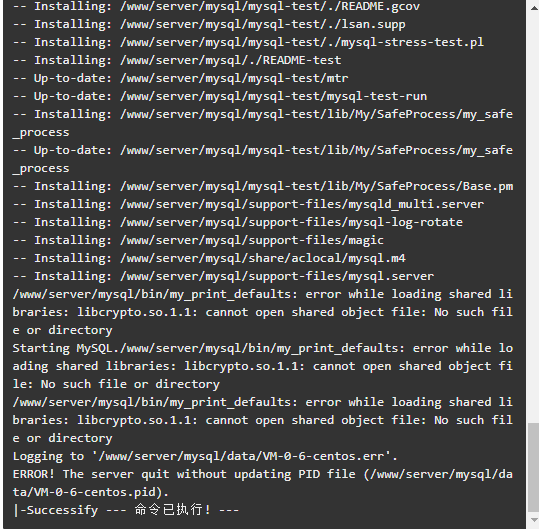Click the 'ERROR! The server quit' line
The image size is (539, 531).
263,483
